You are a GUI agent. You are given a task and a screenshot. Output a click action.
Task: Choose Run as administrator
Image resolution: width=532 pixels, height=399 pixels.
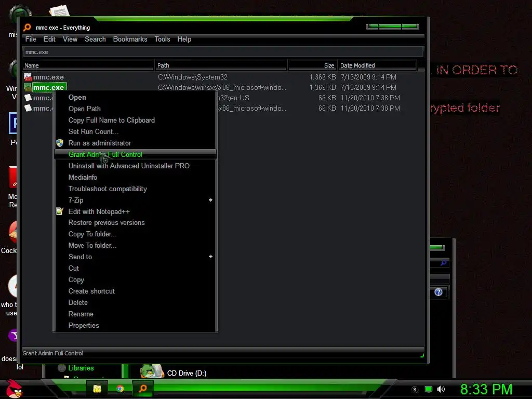[135, 143]
